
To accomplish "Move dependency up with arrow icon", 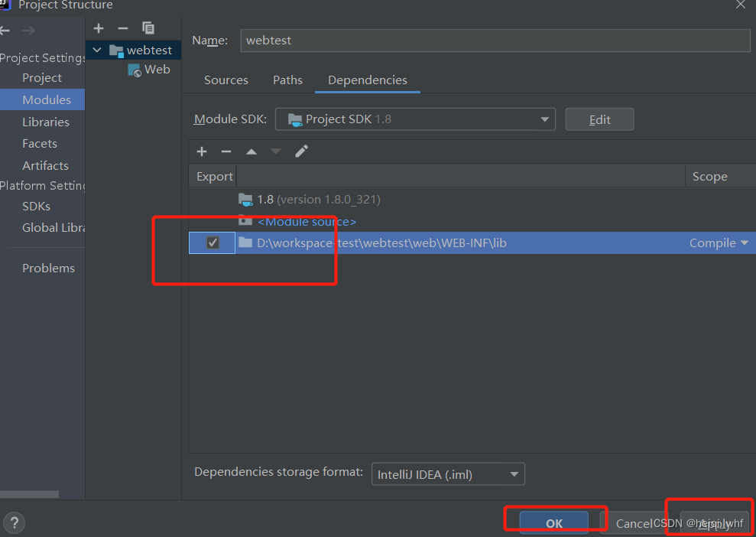I will coord(251,151).
